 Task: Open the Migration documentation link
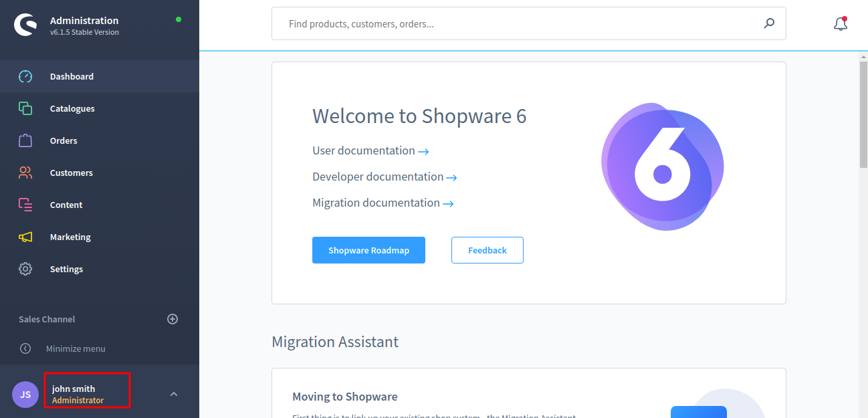pyautogui.click(x=383, y=203)
